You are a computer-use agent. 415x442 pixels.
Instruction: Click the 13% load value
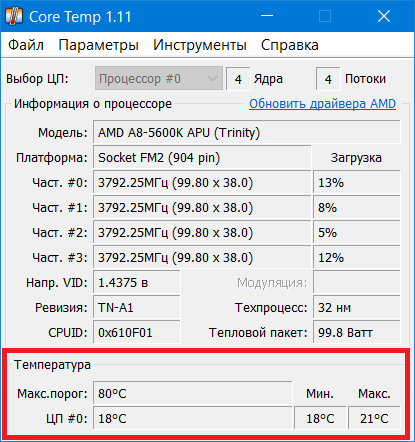point(357,182)
